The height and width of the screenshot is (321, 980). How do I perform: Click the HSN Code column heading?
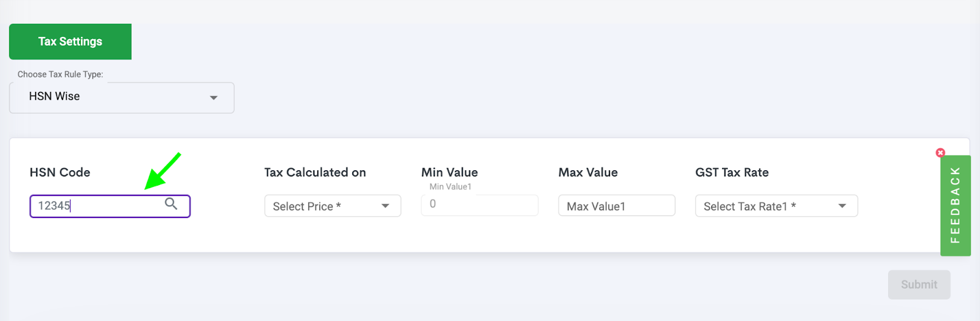pyautogui.click(x=60, y=173)
